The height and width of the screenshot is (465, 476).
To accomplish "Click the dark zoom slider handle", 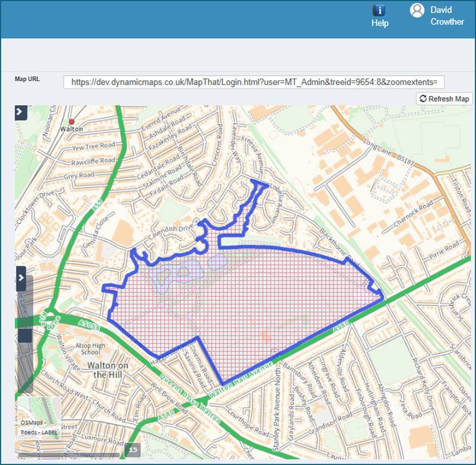I will coord(25,335).
